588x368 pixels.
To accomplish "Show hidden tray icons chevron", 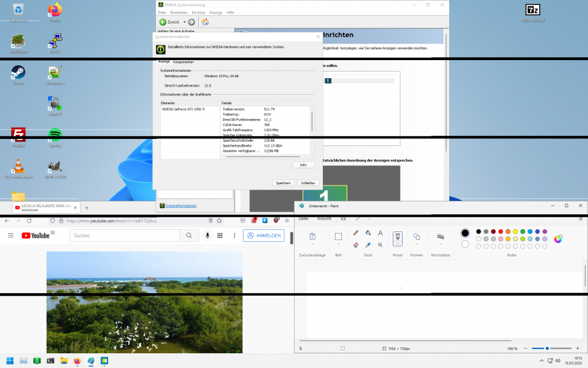I will pos(542,361).
